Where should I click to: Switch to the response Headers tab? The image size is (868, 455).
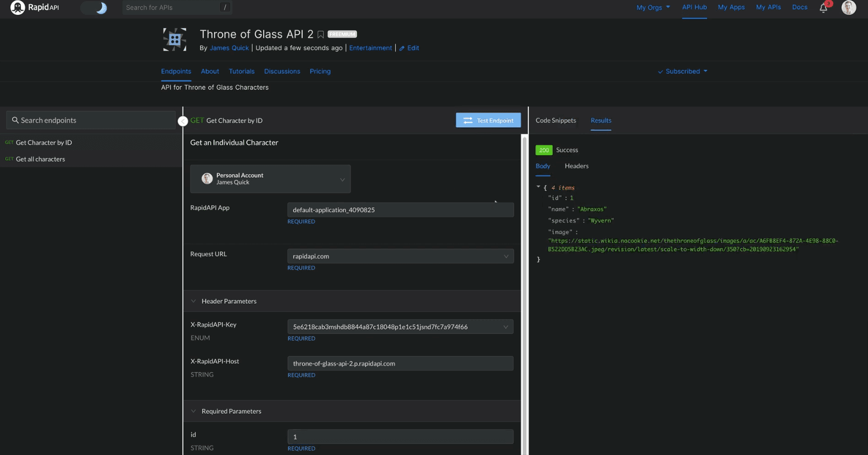tap(576, 166)
